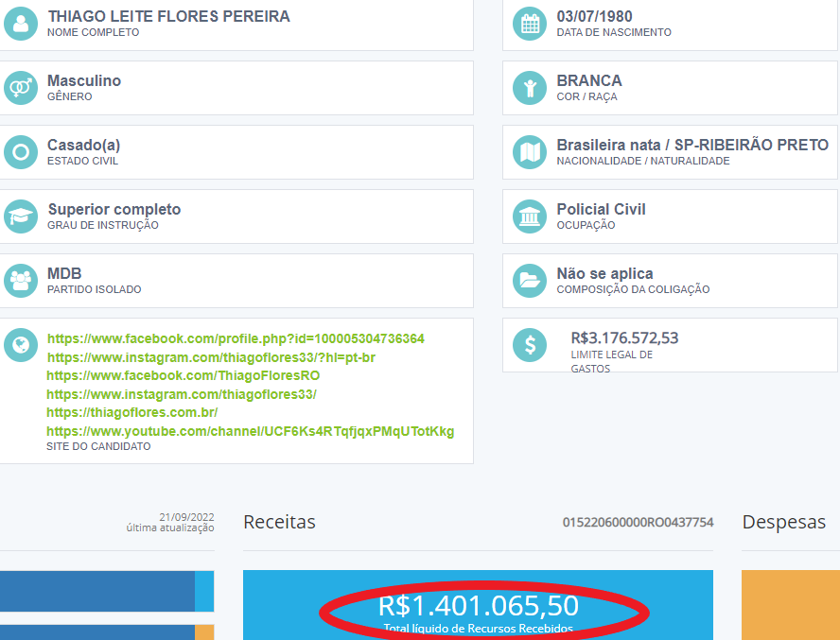The height and width of the screenshot is (640, 840).
Task: Click the gender symbols icon next to Masculino
Action: coord(21,88)
